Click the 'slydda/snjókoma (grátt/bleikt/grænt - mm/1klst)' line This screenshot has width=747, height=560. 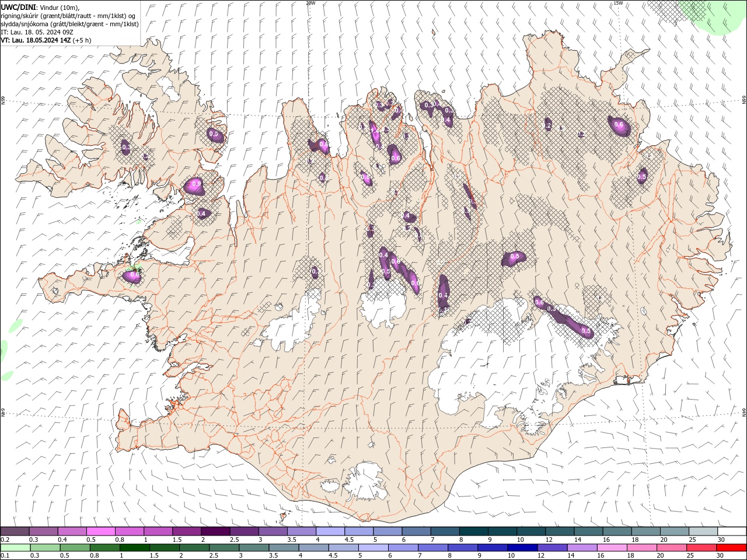(69, 24)
